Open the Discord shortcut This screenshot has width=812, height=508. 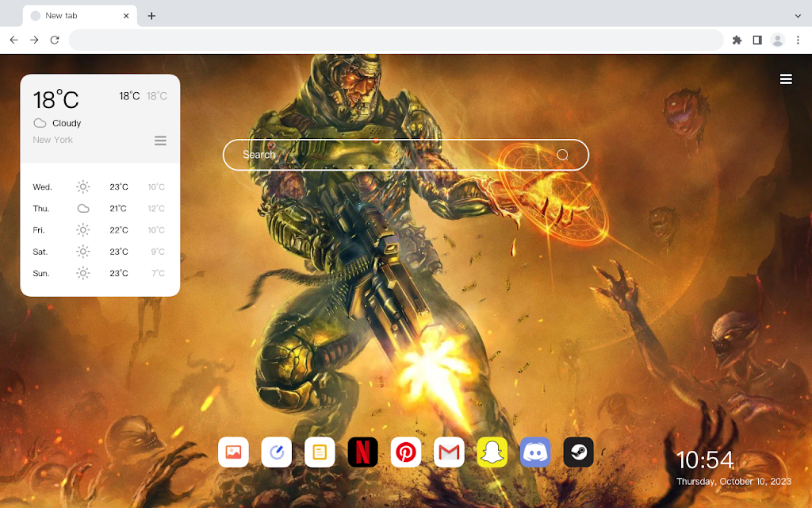(x=535, y=452)
